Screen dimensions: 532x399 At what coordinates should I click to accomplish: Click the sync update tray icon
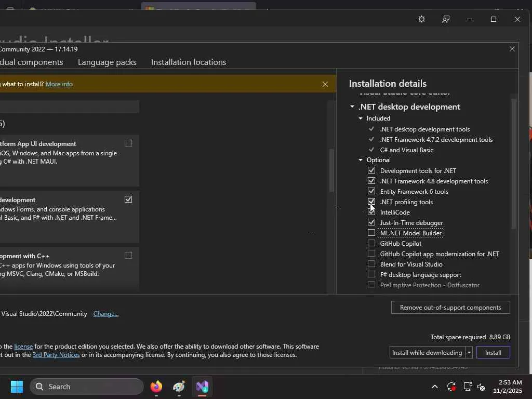[451, 387]
